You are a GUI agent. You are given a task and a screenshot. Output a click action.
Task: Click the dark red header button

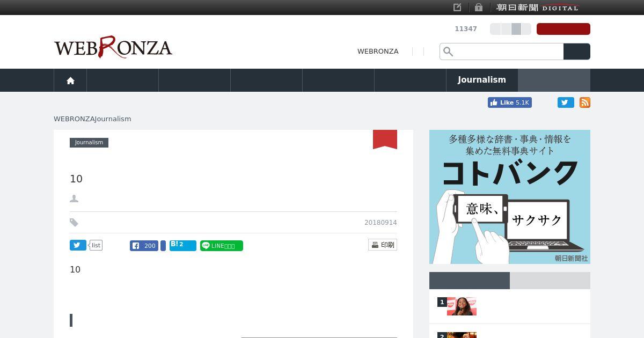point(563,29)
